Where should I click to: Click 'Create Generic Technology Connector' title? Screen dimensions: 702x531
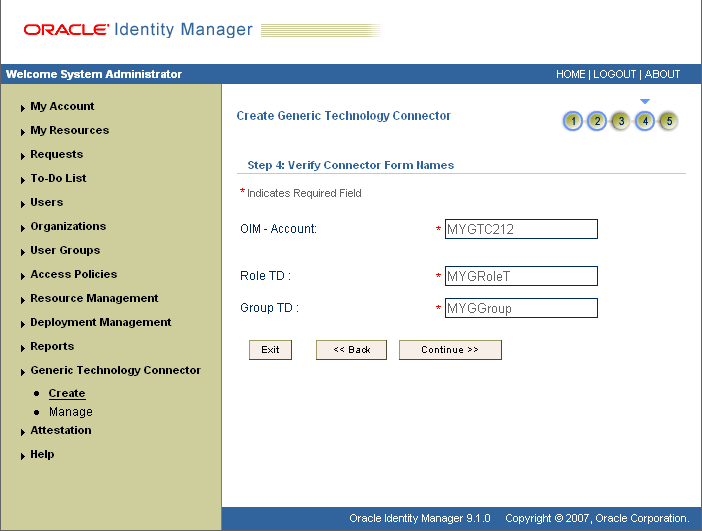tap(343, 116)
